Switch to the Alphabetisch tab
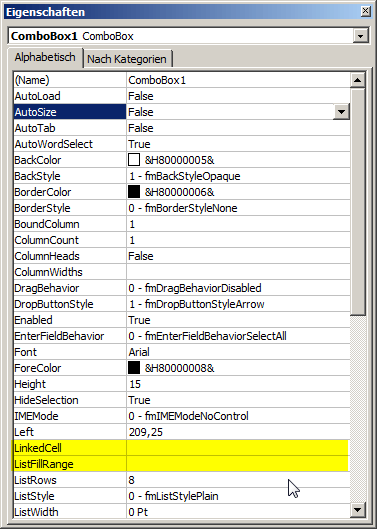377x529 pixels. 45,57
